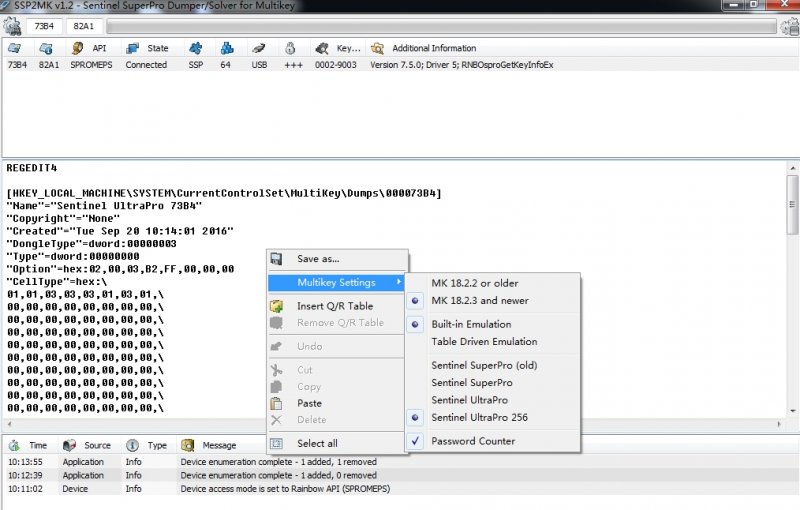Viewport: 800px width, 510px height.
Task: Select Sentinel SuperPro (old) option
Action: pos(493,365)
